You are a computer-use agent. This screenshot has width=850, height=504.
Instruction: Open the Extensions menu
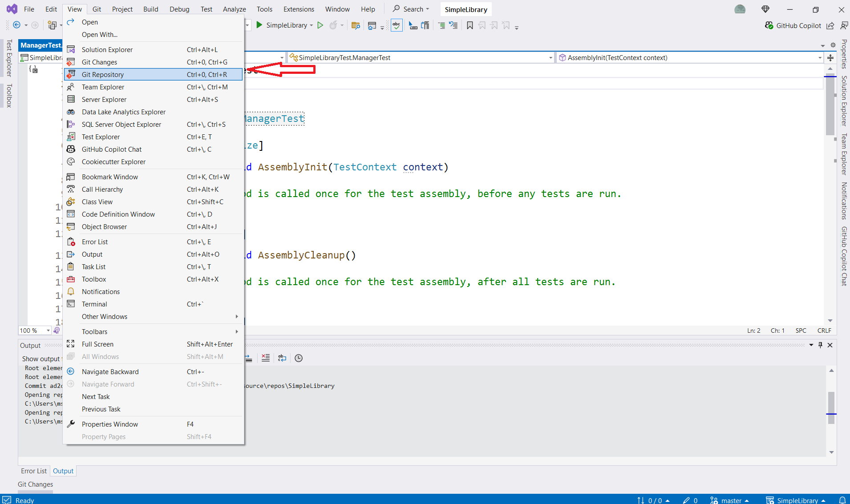pyautogui.click(x=299, y=9)
